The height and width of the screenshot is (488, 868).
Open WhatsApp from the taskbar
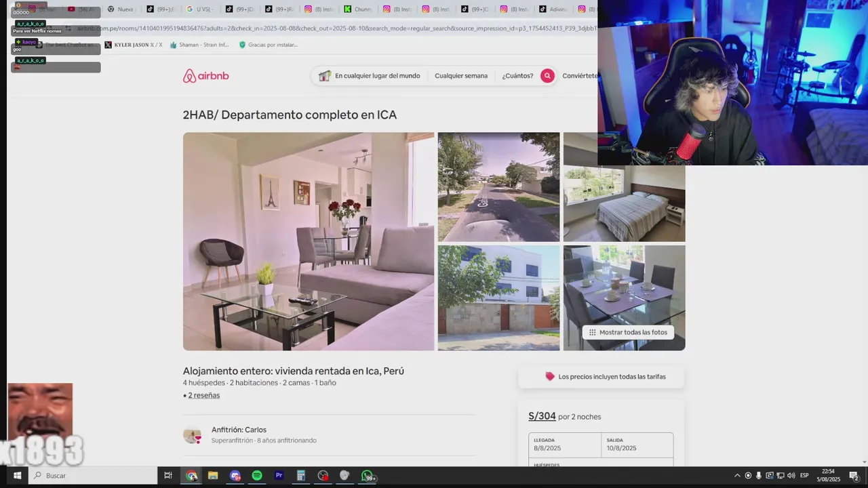[x=367, y=476]
